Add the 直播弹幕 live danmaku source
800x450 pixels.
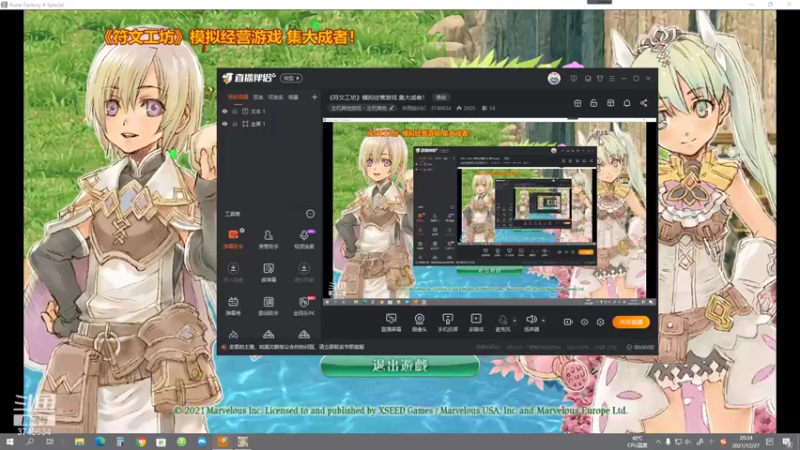pos(391,322)
